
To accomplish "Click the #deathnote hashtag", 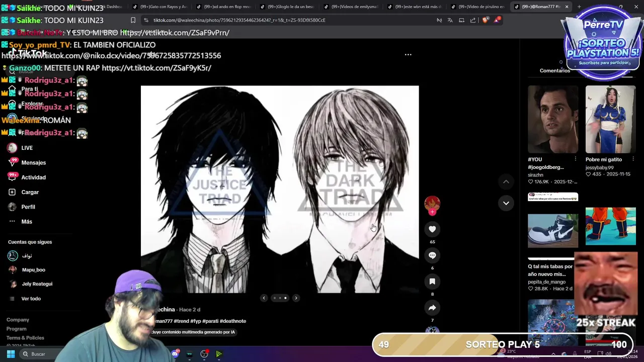I will pyautogui.click(x=233, y=321).
